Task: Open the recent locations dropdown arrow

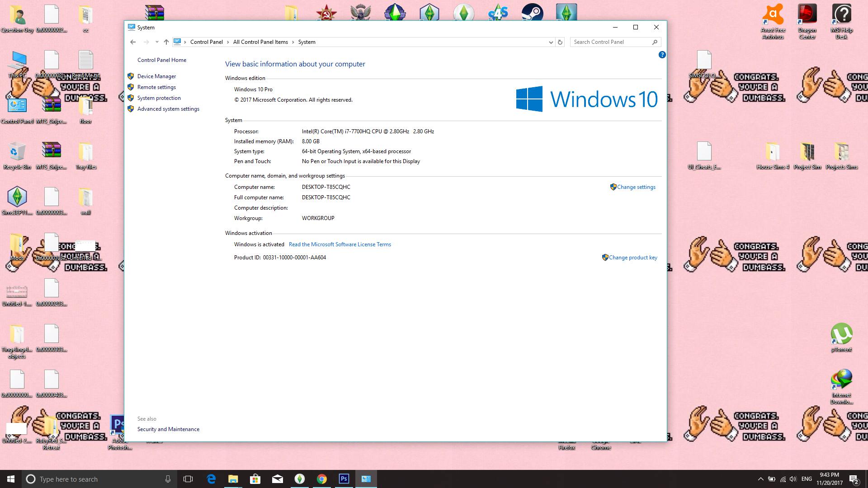Action: coord(157,42)
